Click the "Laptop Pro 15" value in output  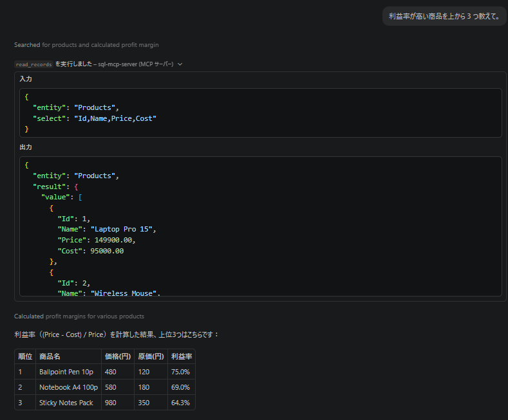pos(122,230)
